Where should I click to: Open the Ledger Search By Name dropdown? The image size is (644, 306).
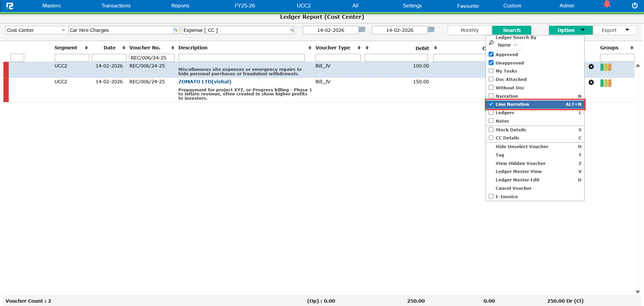(x=508, y=45)
